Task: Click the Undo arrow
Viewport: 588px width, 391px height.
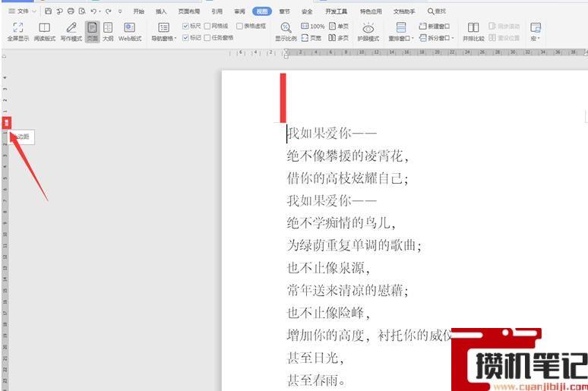Action: 93,11
